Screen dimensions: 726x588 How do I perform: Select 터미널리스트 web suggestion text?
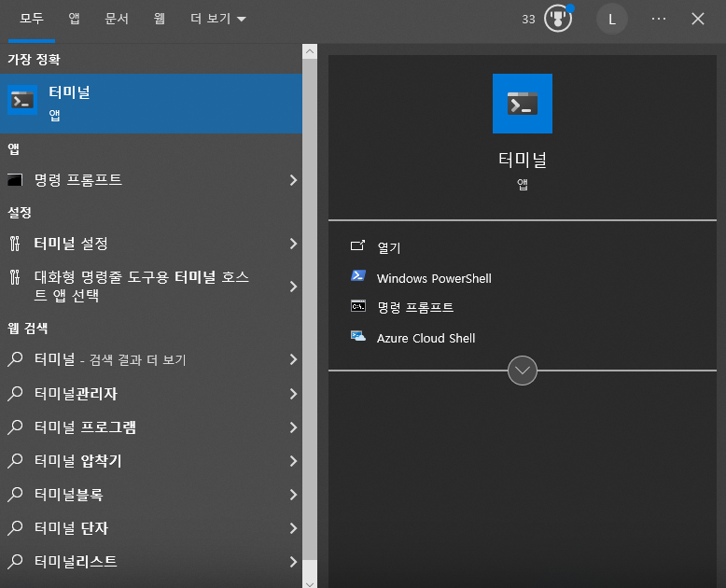(x=76, y=562)
